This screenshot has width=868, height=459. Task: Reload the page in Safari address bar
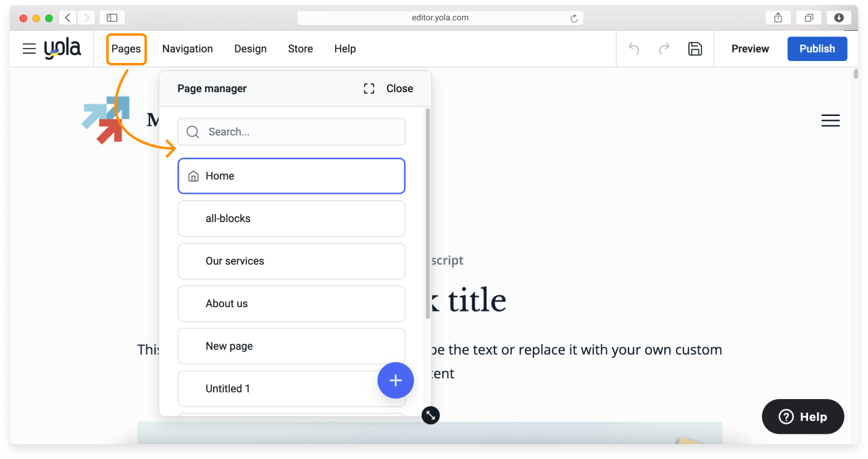[x=574, y=19]
